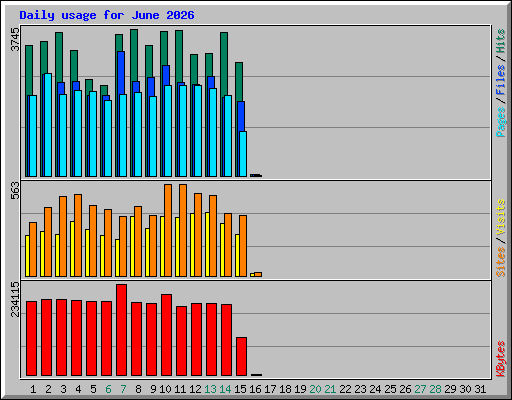Select the cyan pages bar for day 15

[x=243, y=154]
